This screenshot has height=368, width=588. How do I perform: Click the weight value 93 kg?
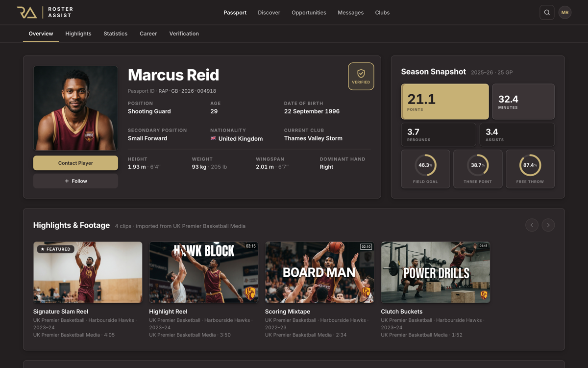(199, 167)
